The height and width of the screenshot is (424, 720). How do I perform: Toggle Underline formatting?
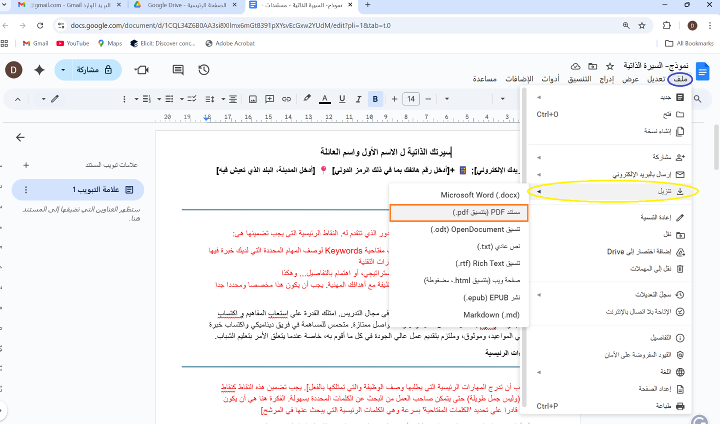tap(342, 99)
